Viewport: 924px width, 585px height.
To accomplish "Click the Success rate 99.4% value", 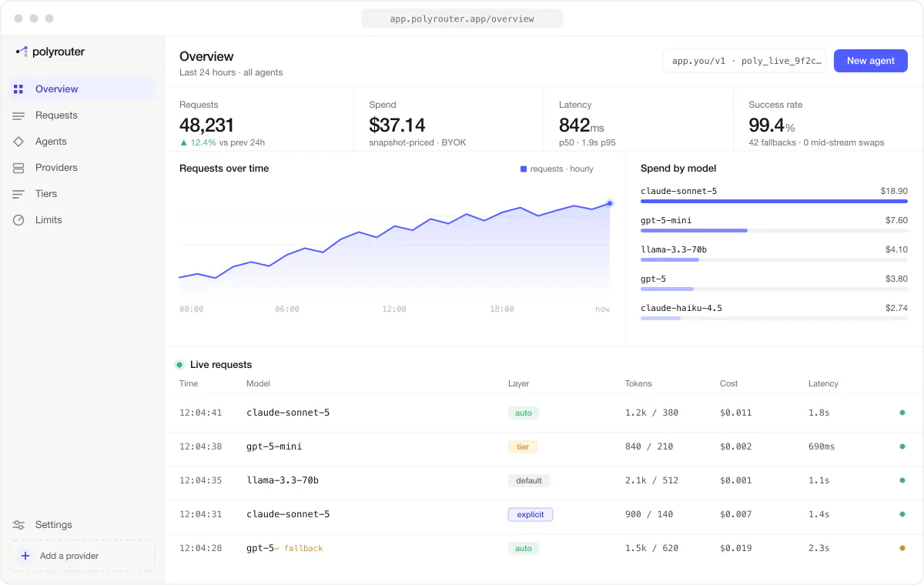I will 772,125.
